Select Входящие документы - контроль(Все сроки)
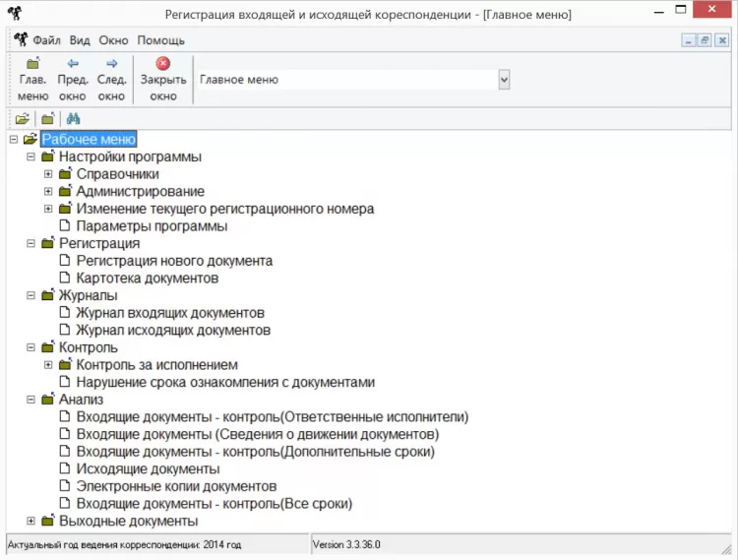 [x=215, y=504]
